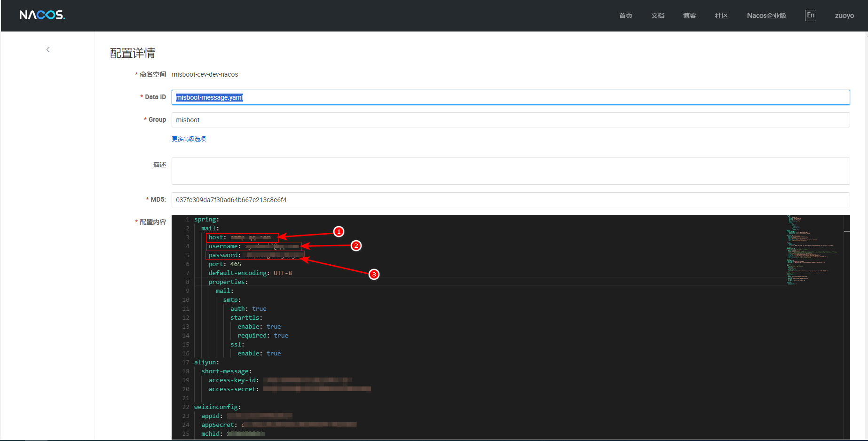The image size is (868, 441).
Task: Open Nacos企业版 link
Action: click(x=766, y=16)
